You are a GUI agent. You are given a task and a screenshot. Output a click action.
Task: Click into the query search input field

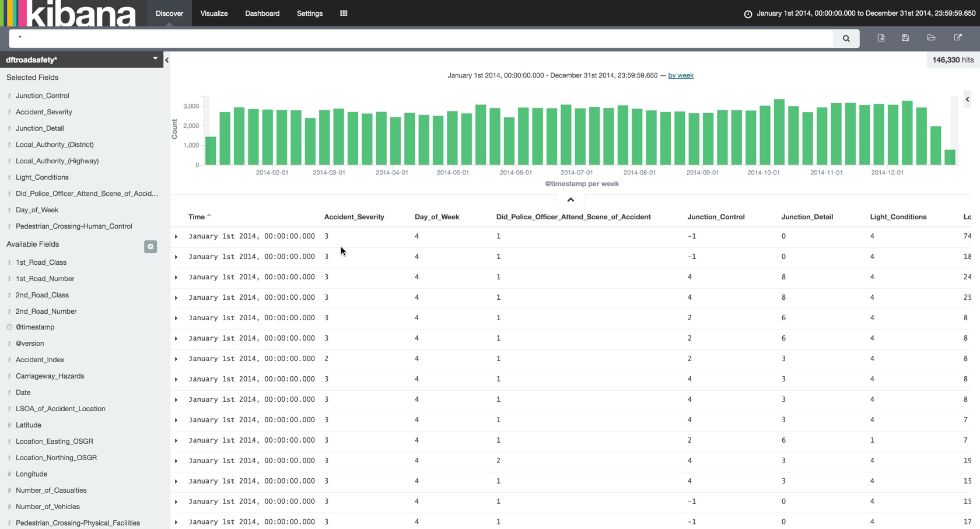click(x=420, y=38)
